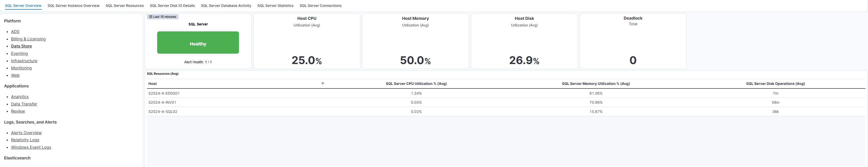
Task: Open the SQL Server Statistics tab
Action: 275,5
